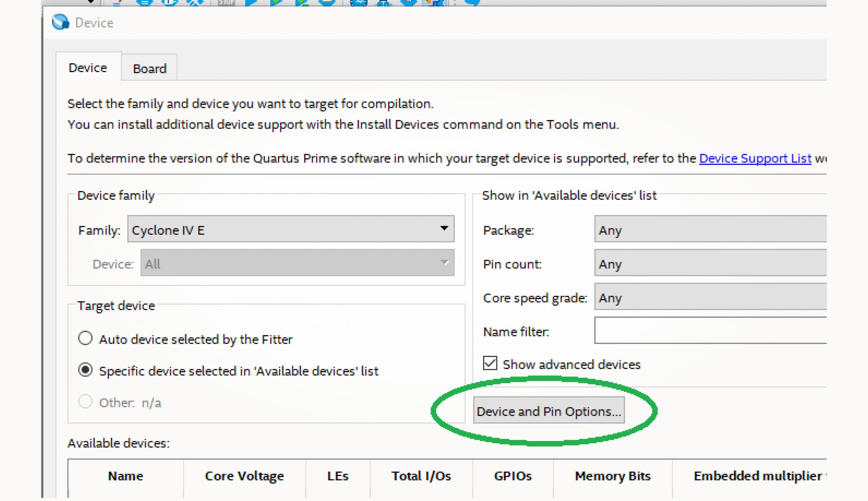Click the Device and Pin Options button
Screen dimensions: 868x501
[x=549, y=410]
